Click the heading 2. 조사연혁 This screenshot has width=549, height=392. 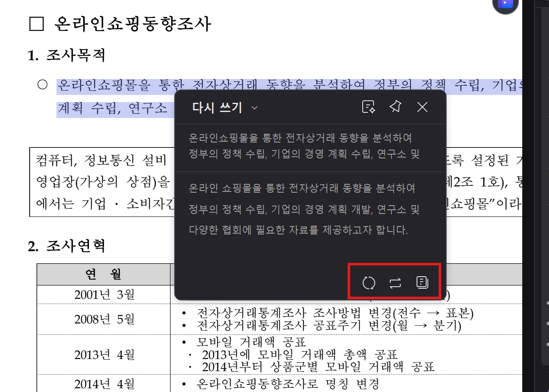66,246
